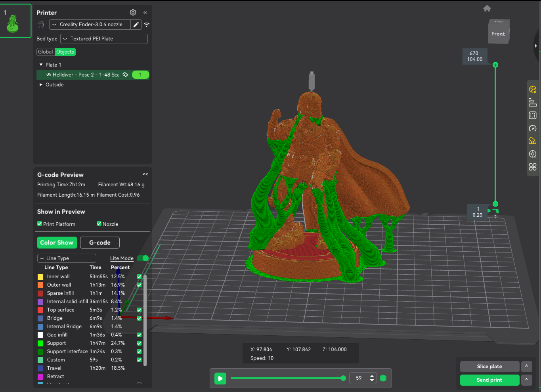Click the edit-object icon on Helldiver row
Screen dimensions: 541x392
click(125, 75)
